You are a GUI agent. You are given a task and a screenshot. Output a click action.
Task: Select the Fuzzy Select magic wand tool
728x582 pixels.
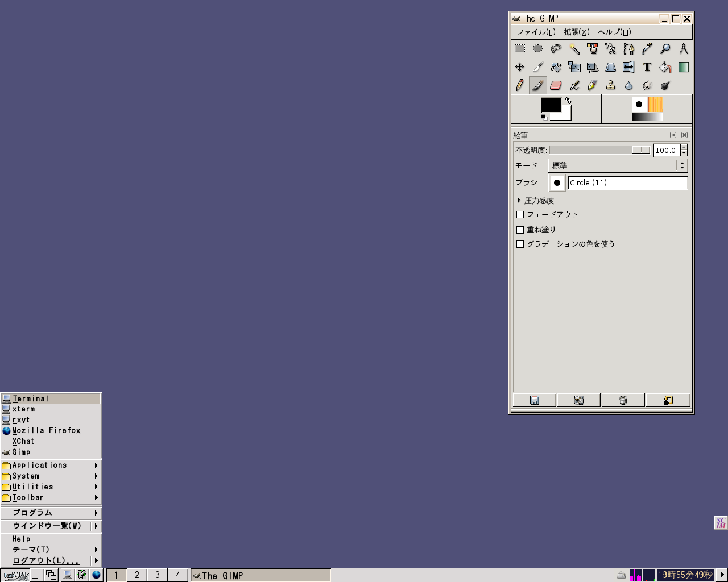point(574,49)
